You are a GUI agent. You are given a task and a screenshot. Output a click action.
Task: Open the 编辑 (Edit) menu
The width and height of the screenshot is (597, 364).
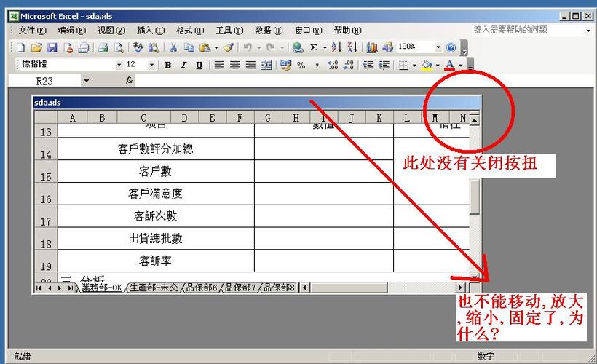[x=71, y=31]
